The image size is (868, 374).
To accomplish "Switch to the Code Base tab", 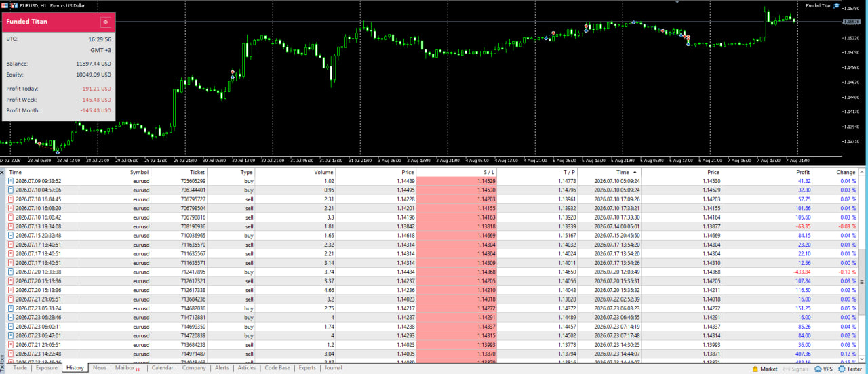I will (x=277, y=368).
